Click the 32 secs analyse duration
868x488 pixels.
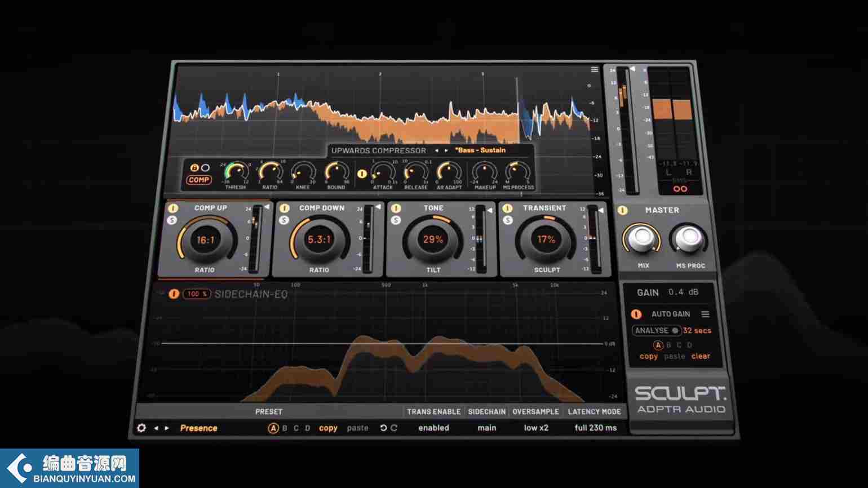697,331
